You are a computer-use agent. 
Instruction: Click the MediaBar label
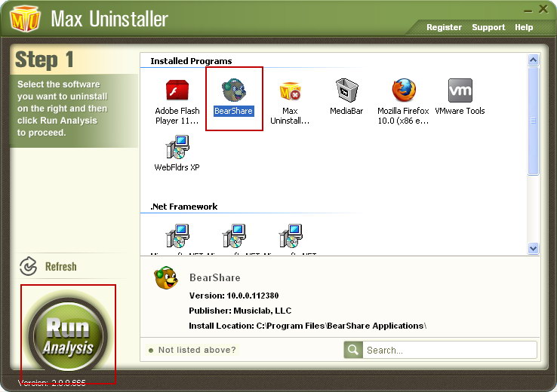tap(346, 111)
